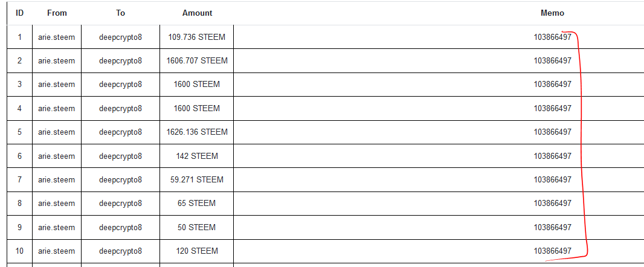Select the 59.271 STEEM amount
Image resolution: width=644 pixels, height=267 pixels.
click(197, 179)
